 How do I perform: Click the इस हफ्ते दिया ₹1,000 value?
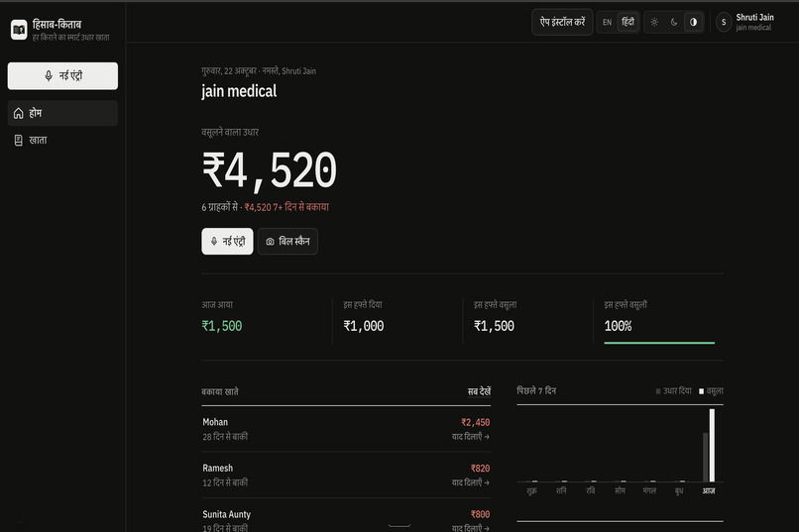click(364, 326)
